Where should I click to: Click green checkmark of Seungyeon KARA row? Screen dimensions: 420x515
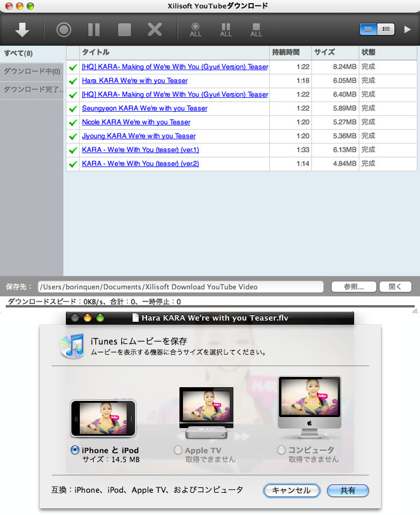[x=73, y=109]
